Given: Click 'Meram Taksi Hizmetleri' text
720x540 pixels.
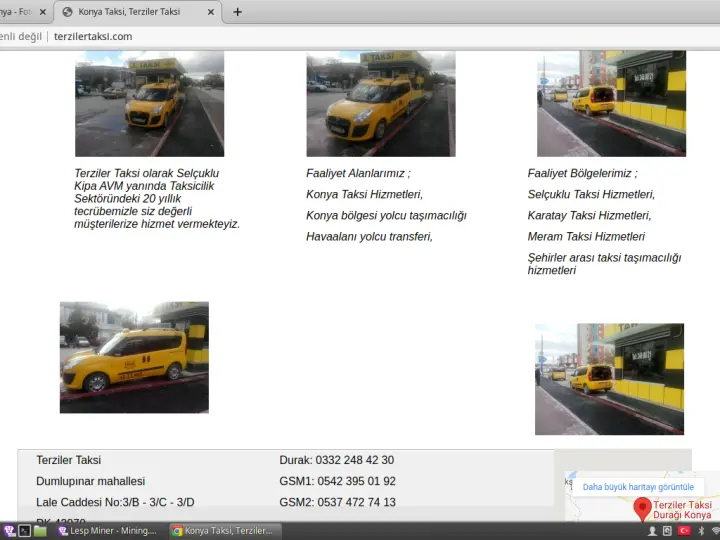Looking at the screenshot, I should pyautogui.click(x=586, y=237).
